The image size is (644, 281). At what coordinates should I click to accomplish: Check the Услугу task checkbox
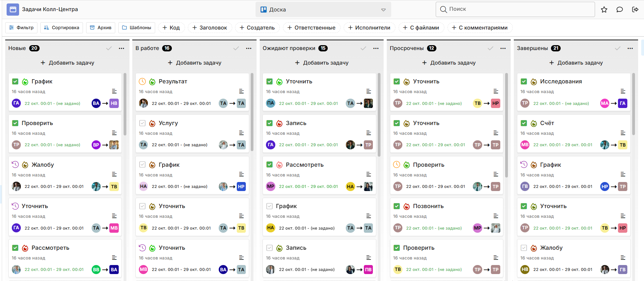(142, 123)
